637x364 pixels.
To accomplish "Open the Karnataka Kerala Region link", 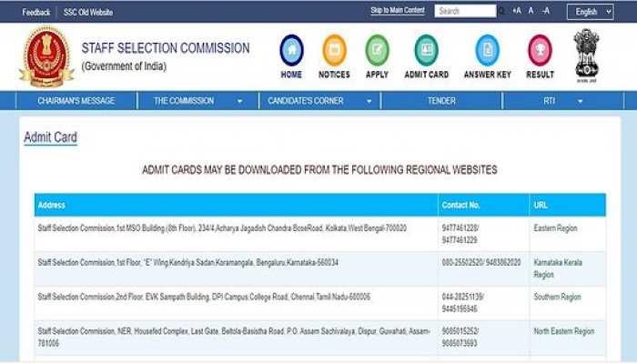I will pos(558,268).
